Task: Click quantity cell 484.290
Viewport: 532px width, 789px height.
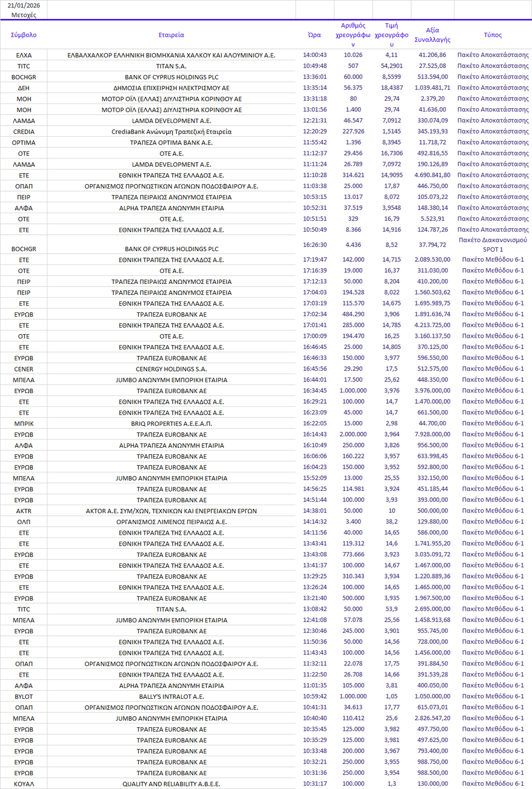Action: pos(353,314)
